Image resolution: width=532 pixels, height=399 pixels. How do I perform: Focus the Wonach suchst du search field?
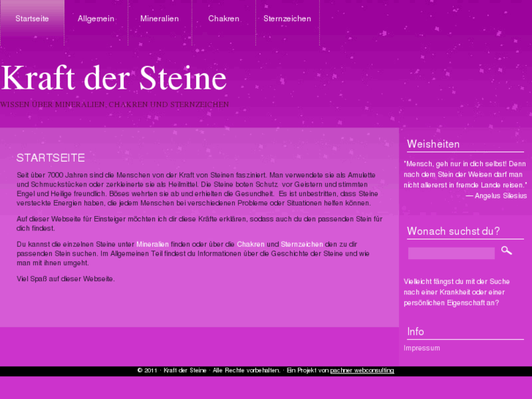pyautogui.click(x=452, y=253)
